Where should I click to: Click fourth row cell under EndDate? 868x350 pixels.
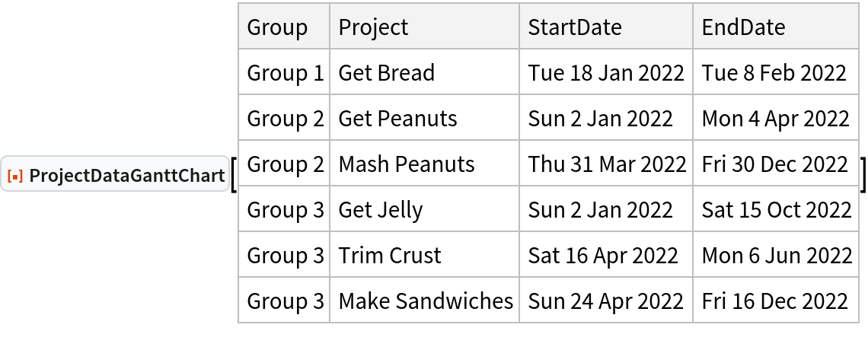775,208
